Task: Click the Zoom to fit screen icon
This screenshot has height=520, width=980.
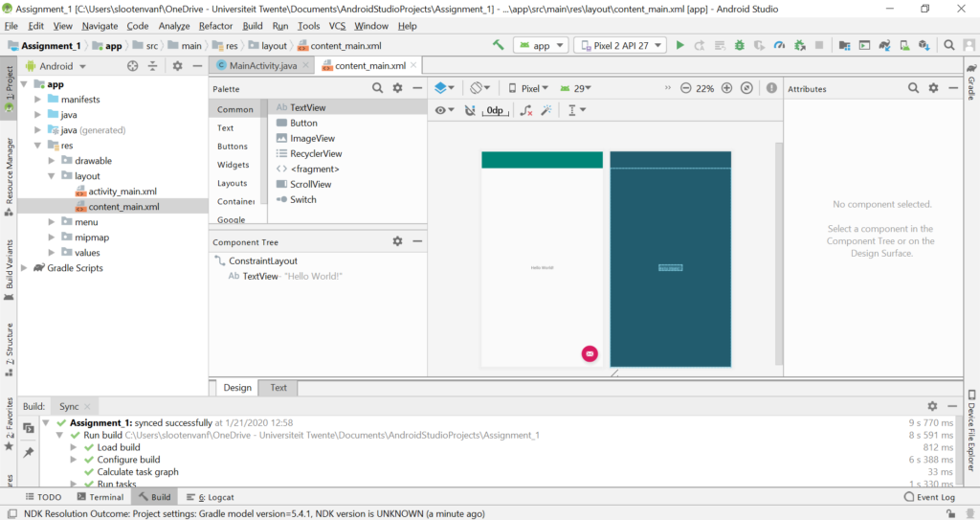Action: (746, 88)
